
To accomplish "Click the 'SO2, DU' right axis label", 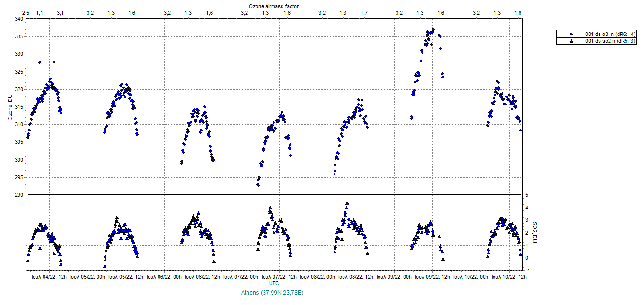I will click(535, 232).
